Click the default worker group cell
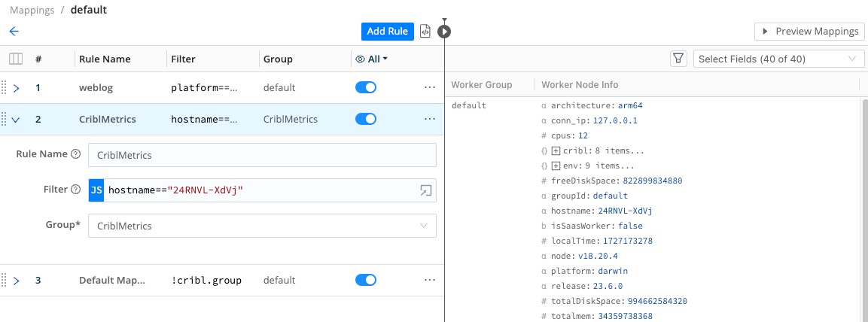This screenshot has width=868, height=322. pos(468,105)
